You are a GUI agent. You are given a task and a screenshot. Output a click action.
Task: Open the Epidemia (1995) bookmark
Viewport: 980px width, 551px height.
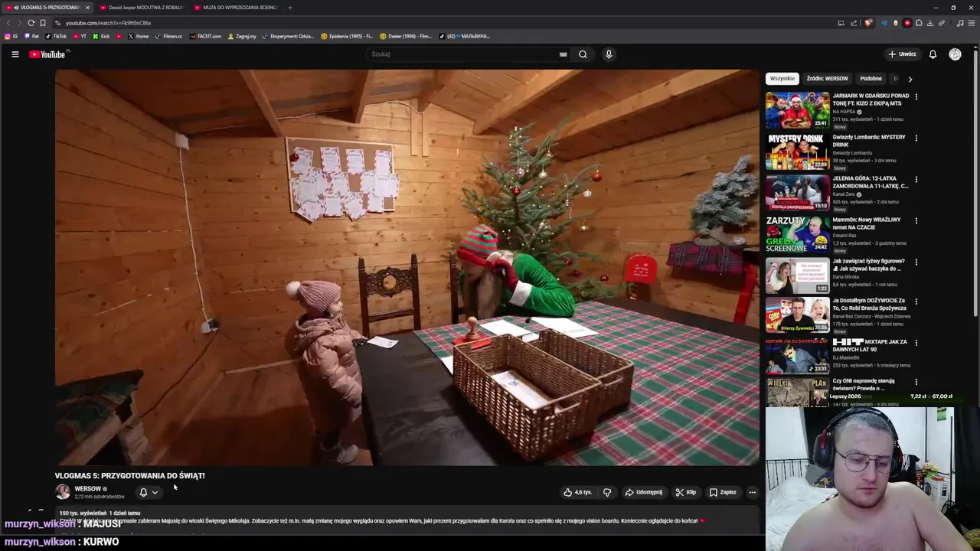pyautogui.click(x=347, y=36)
